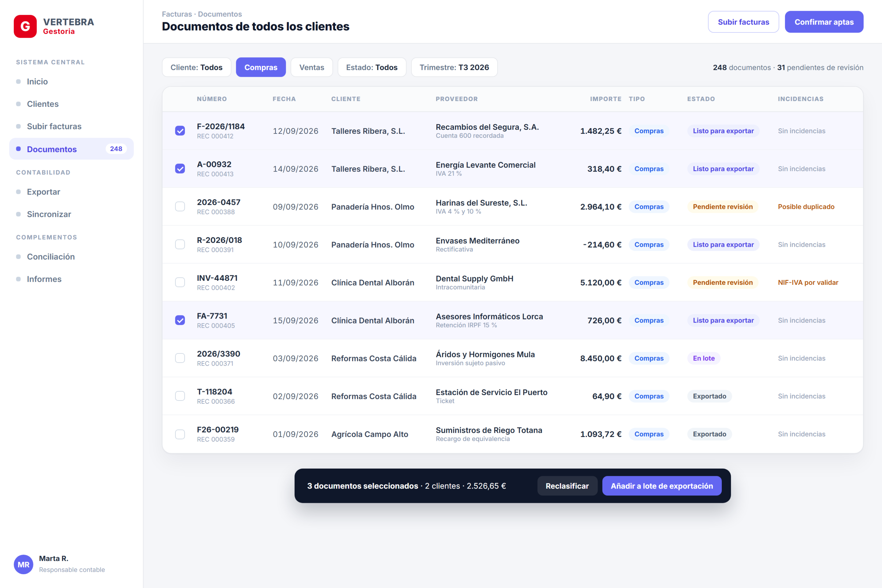
Task: Click the Confirmar aptas button
Action: pyautogui.click(x=824, y=22)
